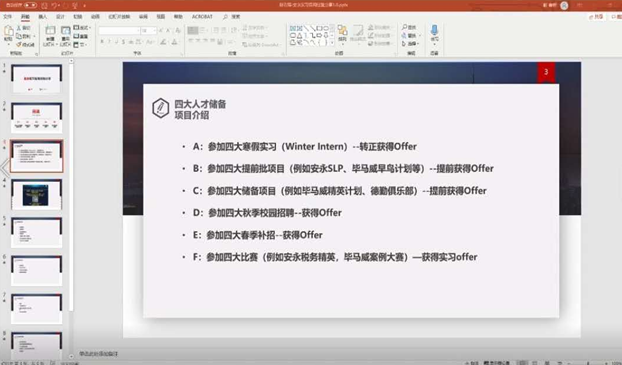The height and width of the screenshot is (365, 622).
Task: Select slide 4 thumbnail with dark image
Action: [x=36, y=194]
